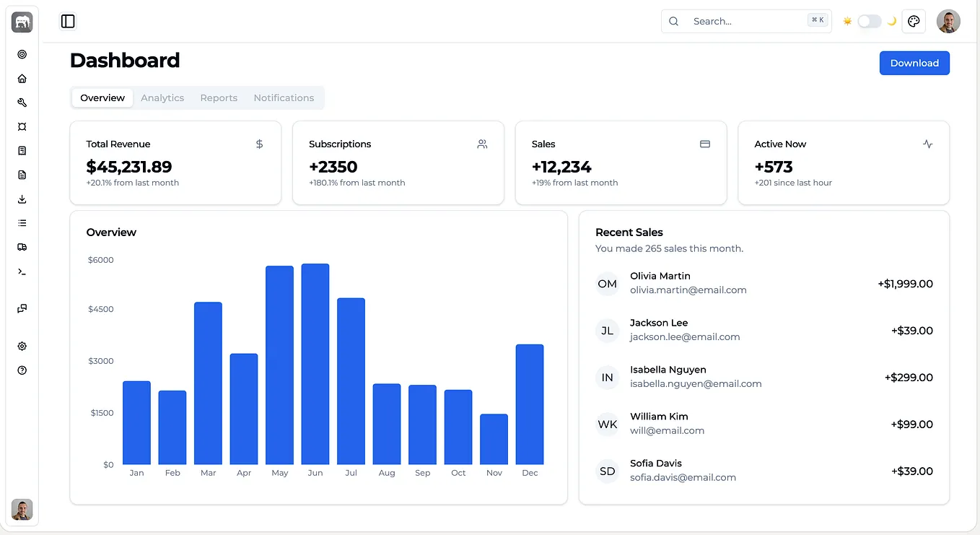980x535 pixels.
Task: Click the profile avatar at sidebar bottom
Action: [x=22, y=510]
